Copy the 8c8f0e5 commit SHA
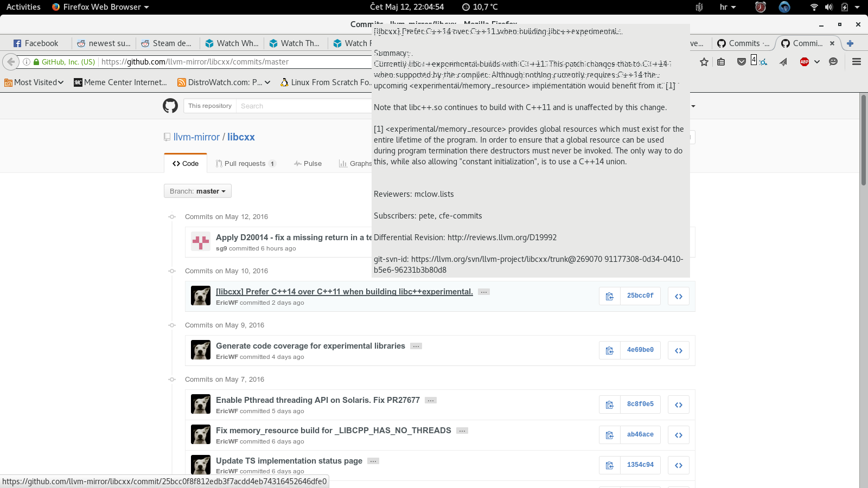This screenshot has height=488, width=868. [x=610, y=404]
